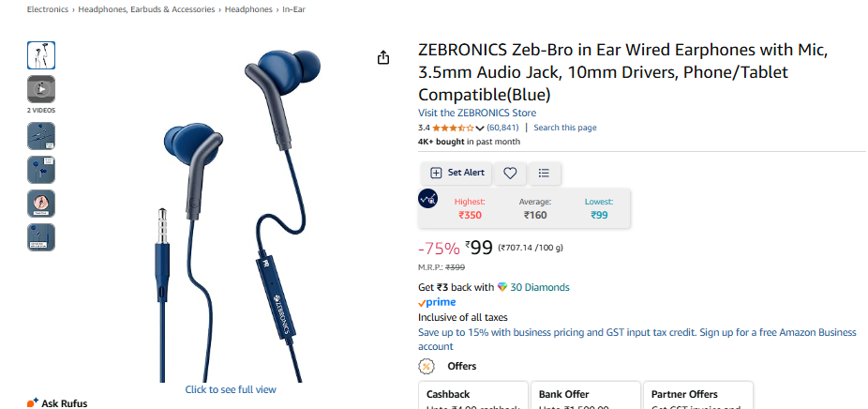Open Headphones, Earbuds & Accessories breadcrumb
Image resolution: width=868 pixels, height=409 pixels.
(x=146, y=9)
